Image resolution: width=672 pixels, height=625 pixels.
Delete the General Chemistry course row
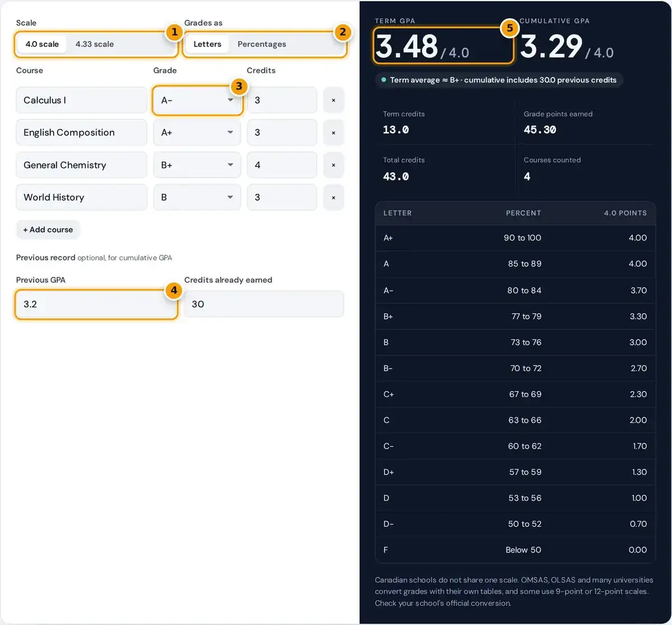coord(334,165)
